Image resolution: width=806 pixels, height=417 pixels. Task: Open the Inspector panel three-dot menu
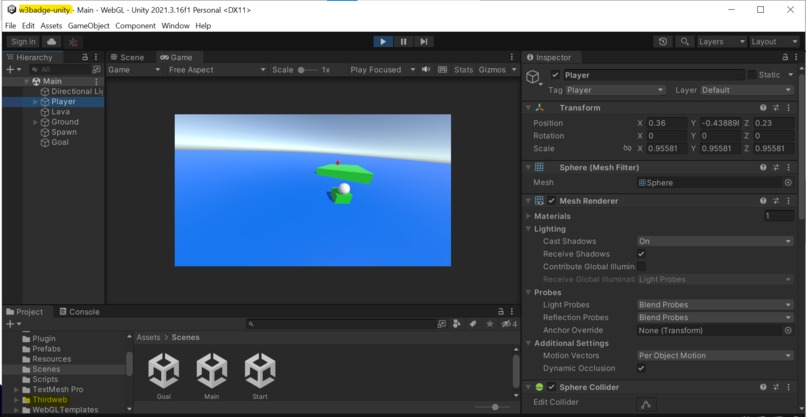pyautogui.click(x=795, y=57)
